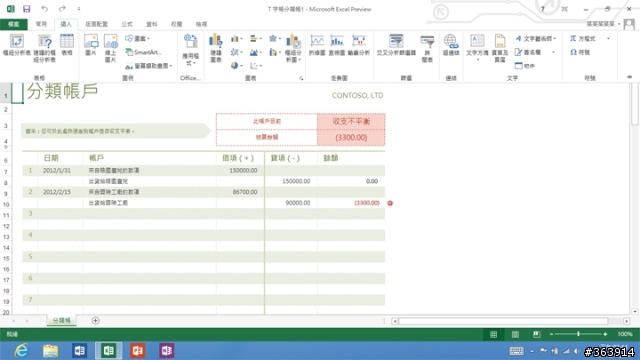Insert a Timeline (時間表) filter

(427, 48)
